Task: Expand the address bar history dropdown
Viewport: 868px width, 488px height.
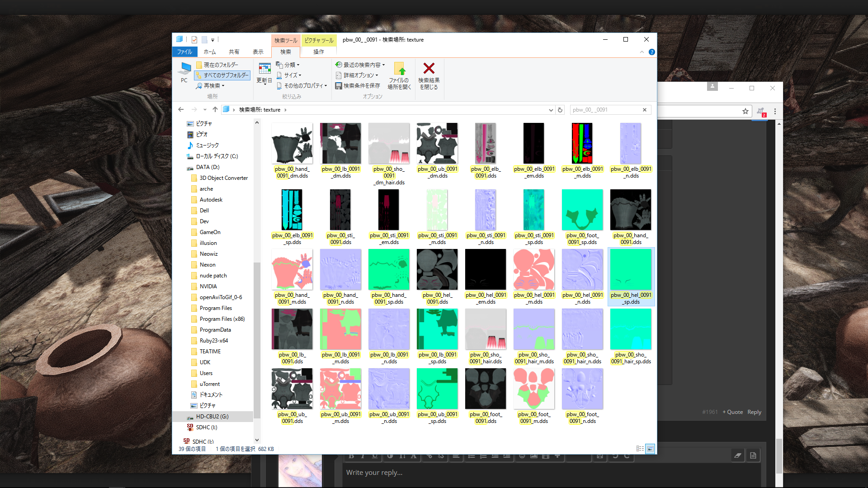Action: click(x=551, y=110)
